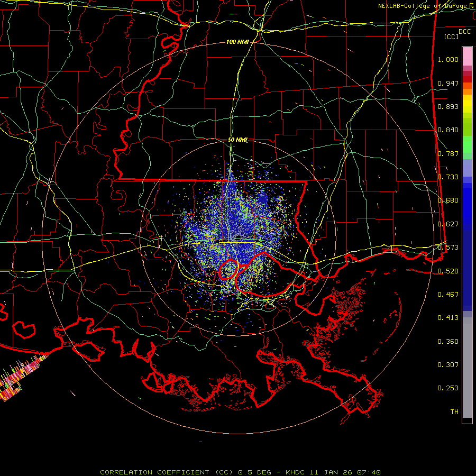This screenshot has width=476, height=476.
Task: Pick the lavender color bar segment
Action: [467, 168]
